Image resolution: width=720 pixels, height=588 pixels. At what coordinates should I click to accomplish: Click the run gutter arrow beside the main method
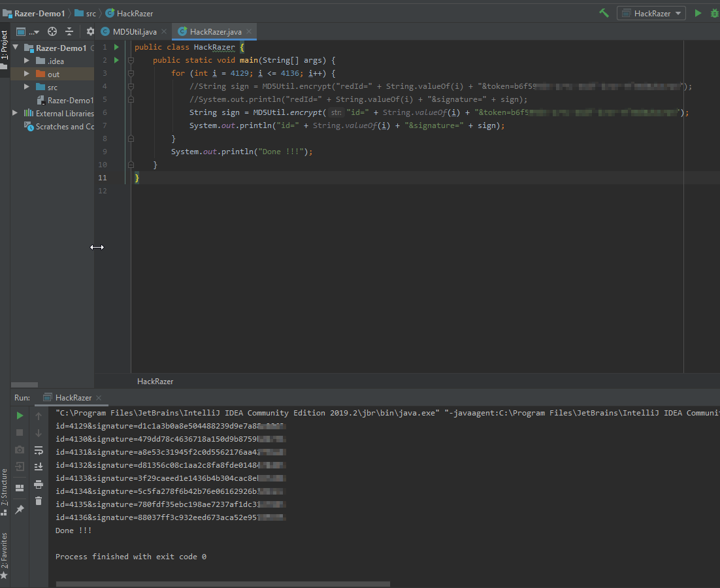click(116, 60)
